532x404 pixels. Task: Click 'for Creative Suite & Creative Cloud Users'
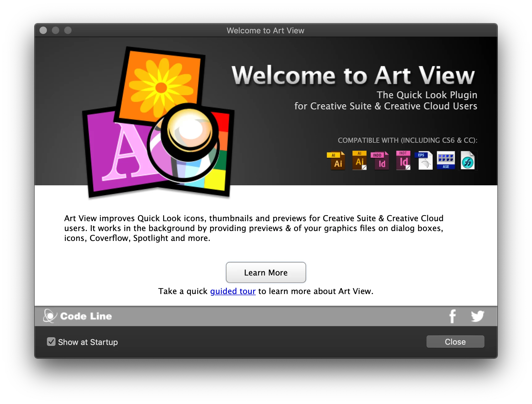tap(386, 106)
